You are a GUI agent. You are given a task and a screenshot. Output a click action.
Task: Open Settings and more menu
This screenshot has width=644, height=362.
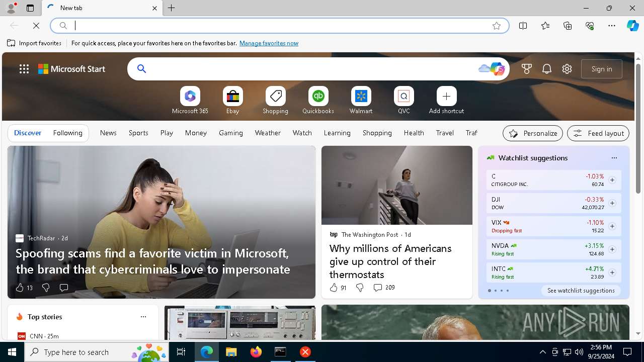(x=612, y=26)
